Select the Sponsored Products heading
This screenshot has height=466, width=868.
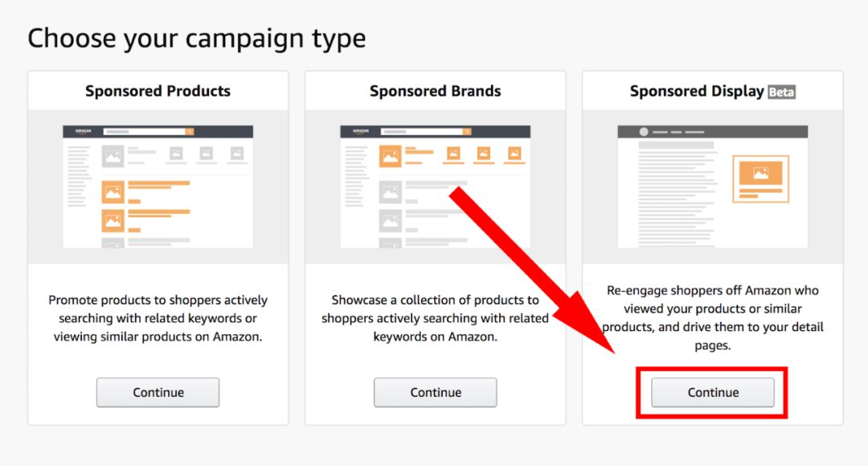[x=158, y=92]
